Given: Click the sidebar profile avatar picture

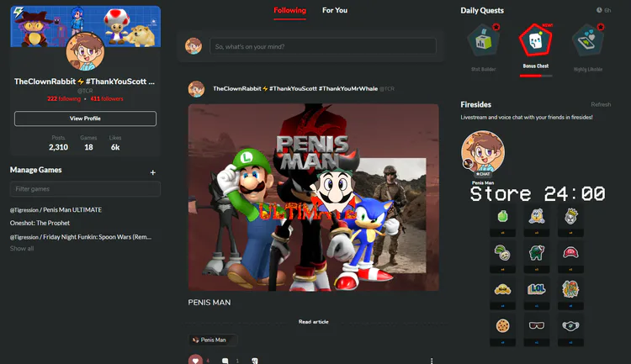Looking at the screenshot, I should 85,52.
